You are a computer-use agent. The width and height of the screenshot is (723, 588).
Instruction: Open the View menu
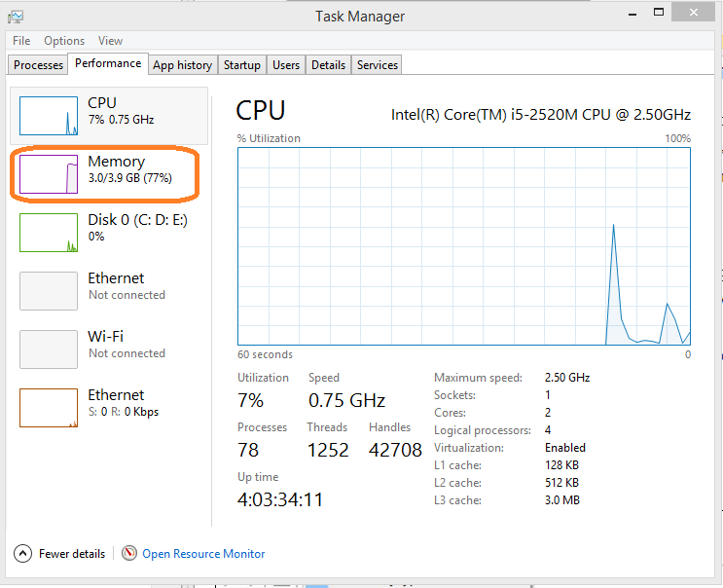tap(110, 41)
